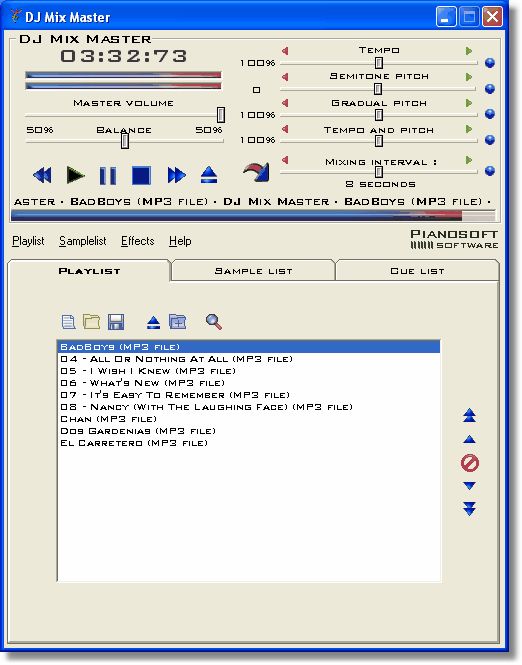Increase Tempo with the green right arrow

tap(469, 51)
